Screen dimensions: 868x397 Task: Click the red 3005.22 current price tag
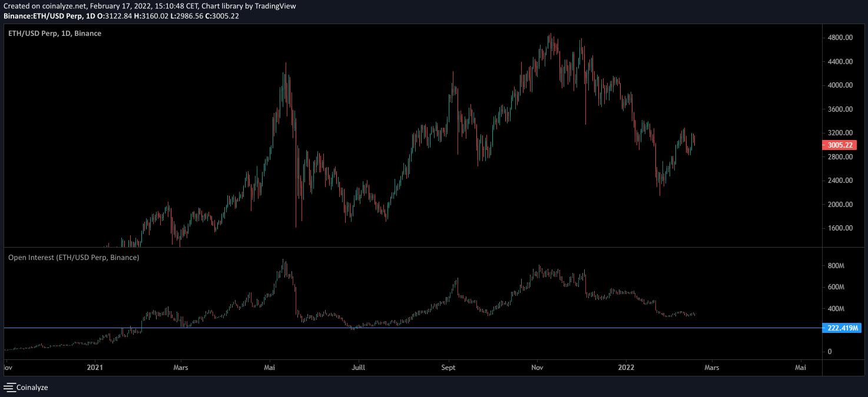pyautogui.click(x=840, y=145)
